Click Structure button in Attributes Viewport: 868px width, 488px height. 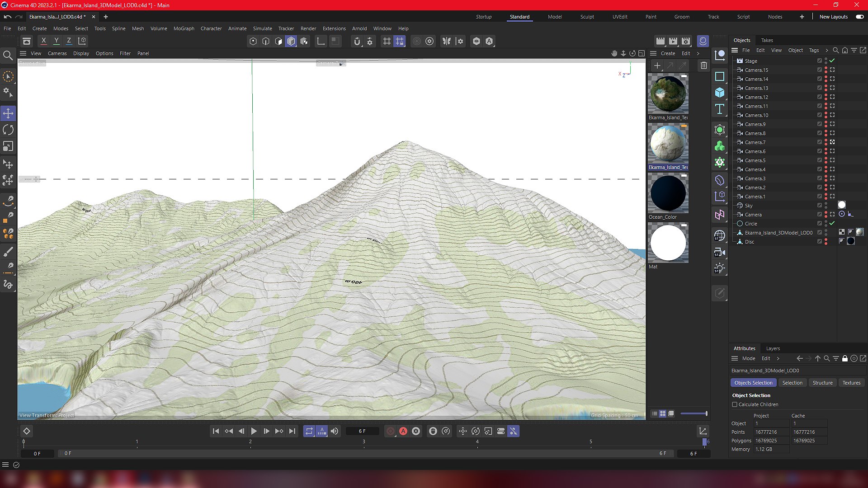(822, 383)
